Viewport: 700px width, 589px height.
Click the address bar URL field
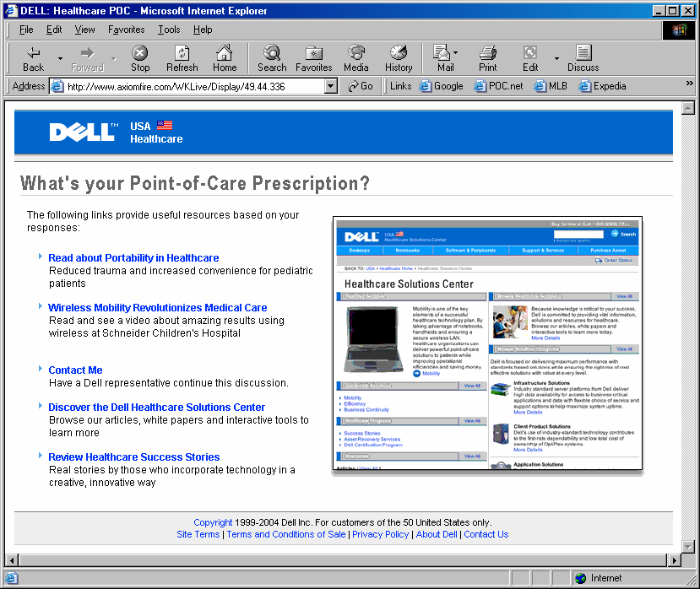[195, 86]
